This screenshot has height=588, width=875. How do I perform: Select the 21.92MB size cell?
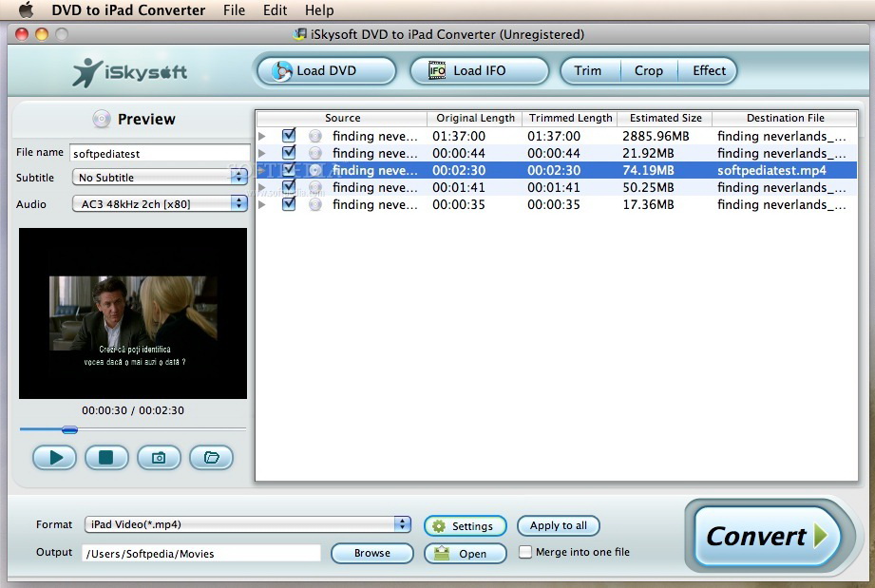click(x=648, y=153)
